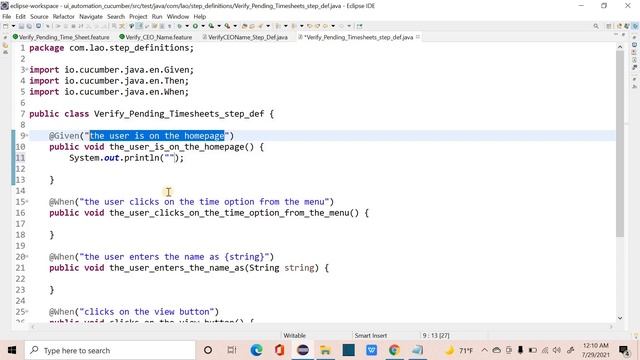Open Microsoft Edge from taskbar

[x=256, y=350]
